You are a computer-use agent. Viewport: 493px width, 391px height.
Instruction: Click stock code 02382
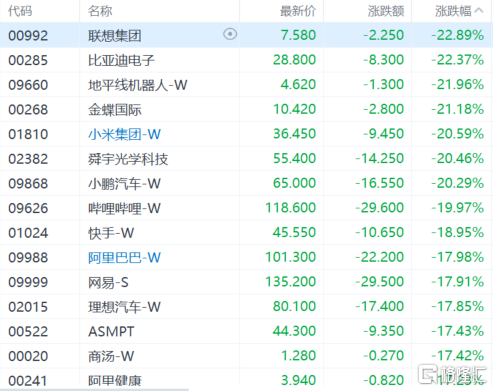tap(28, 159)
